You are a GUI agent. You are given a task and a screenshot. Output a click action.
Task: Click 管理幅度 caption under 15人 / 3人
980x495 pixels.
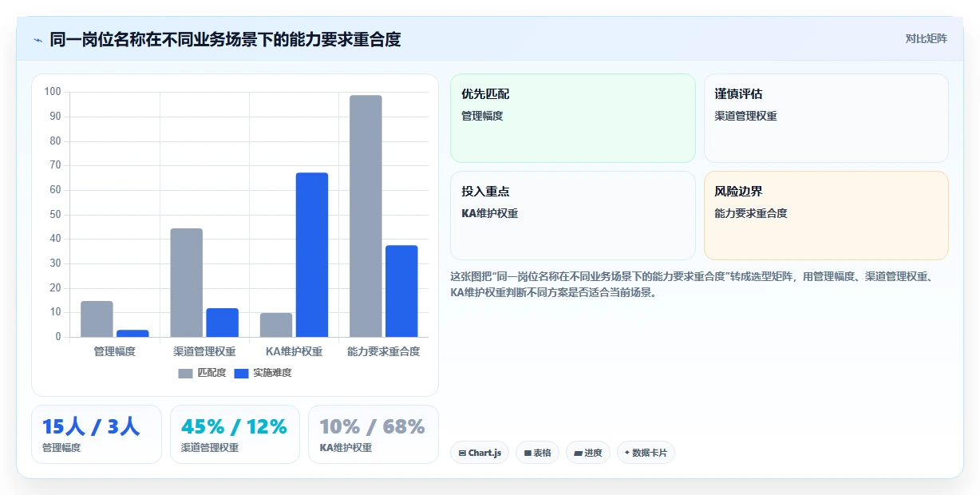point(61,448)
